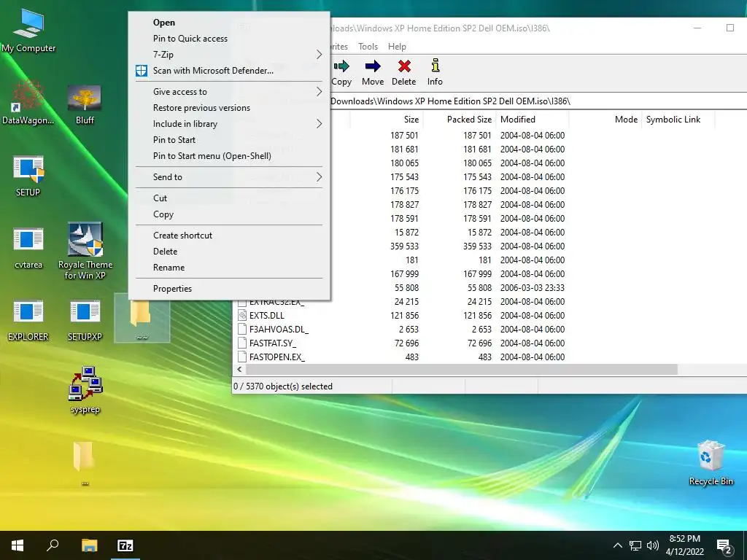Select the SETUP desktop icon
747x560 pixels.
point(28,175)
